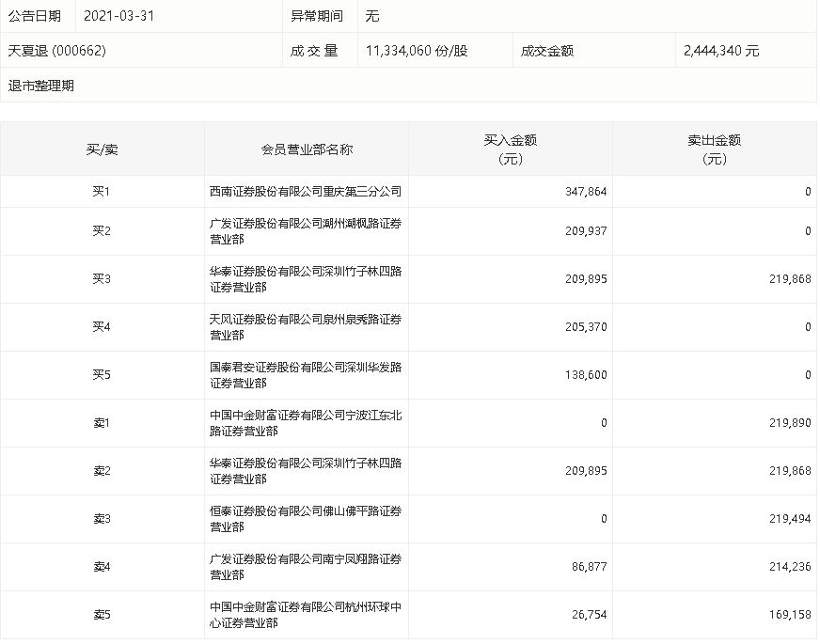Select 广发证券湖州湖枫路证券营业部 entry
820x644 pixels.
click(x=306, y=231)
